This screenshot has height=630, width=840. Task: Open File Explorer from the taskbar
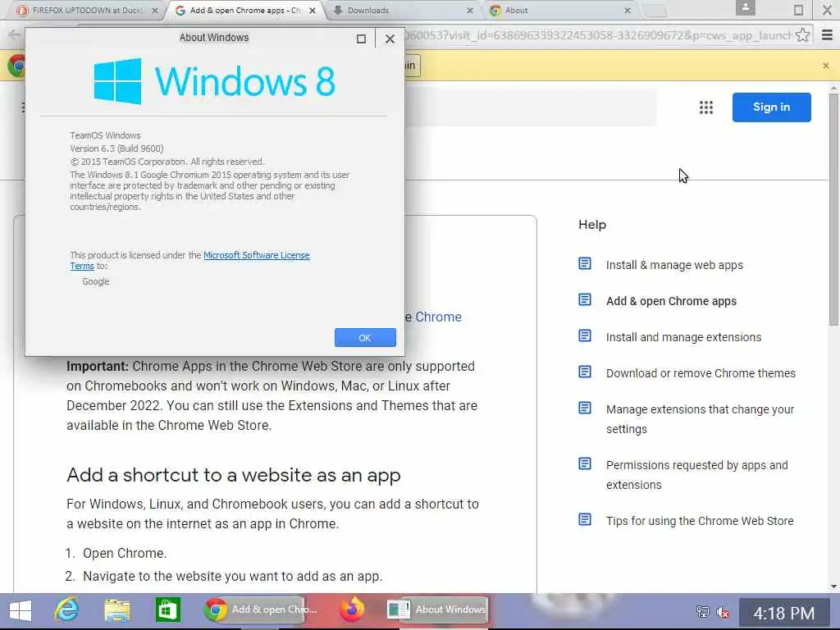(x=116, y=610)
